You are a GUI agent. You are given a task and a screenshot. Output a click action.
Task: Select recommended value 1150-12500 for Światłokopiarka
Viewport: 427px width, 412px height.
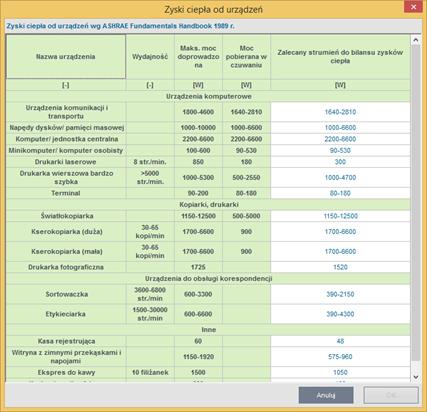[340, 216]
